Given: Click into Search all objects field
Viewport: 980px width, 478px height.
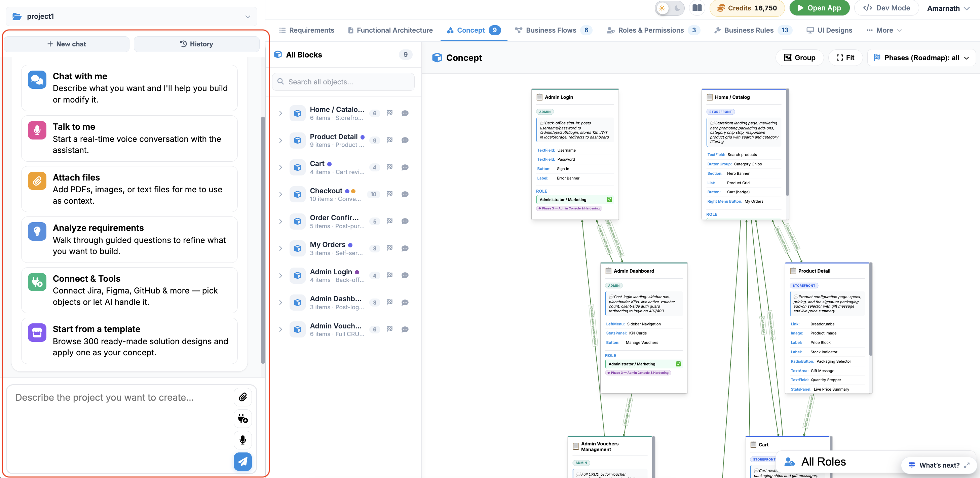Looking at the screenshot, I should click(343, 82).
